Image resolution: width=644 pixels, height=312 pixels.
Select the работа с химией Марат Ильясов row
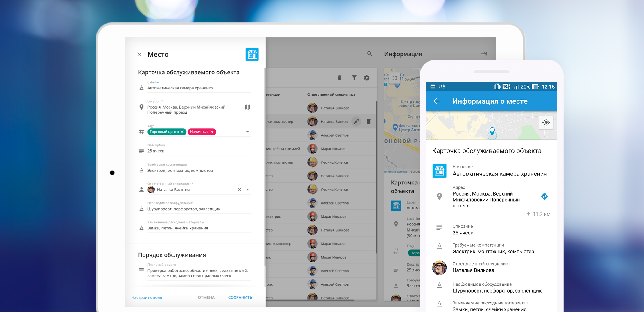[321, 149]
